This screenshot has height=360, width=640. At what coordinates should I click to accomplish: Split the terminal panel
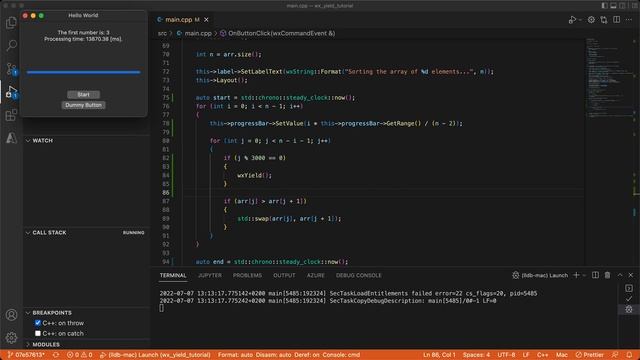click(596, 276)
